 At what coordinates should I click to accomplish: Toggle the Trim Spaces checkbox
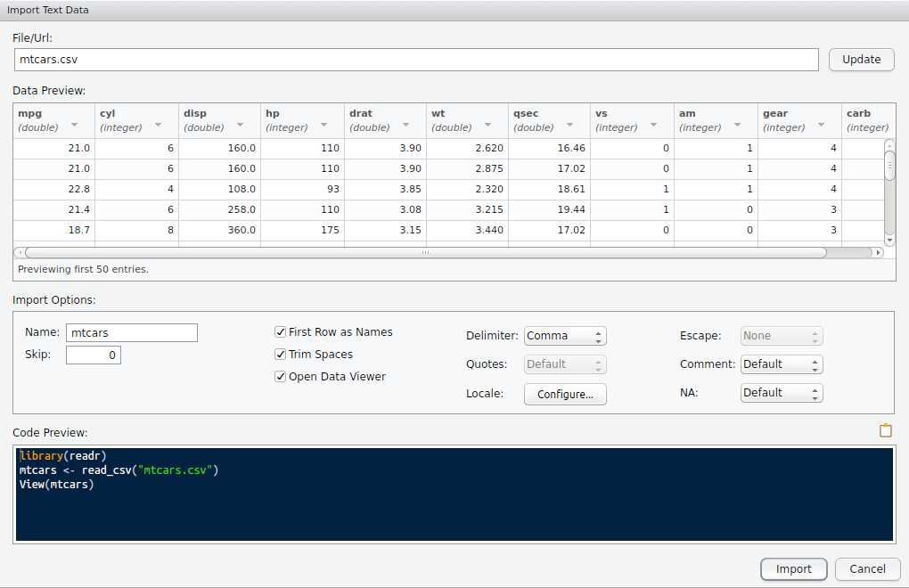coord(281,355)
